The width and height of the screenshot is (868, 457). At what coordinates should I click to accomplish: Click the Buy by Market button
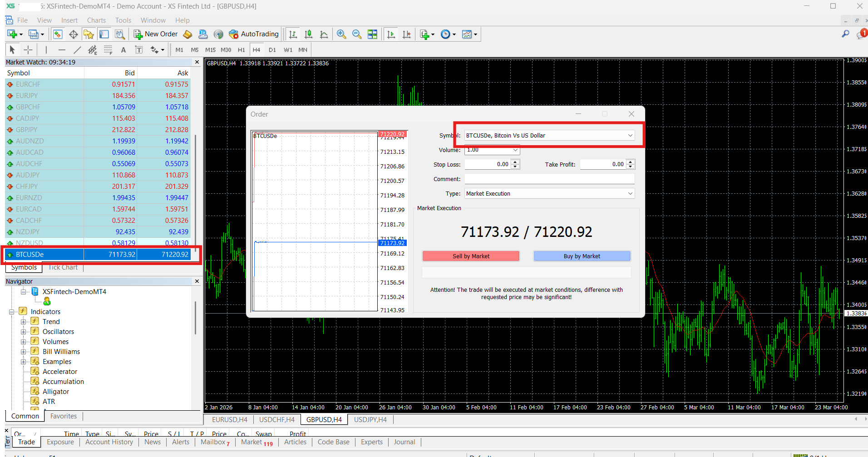tap(582, 256)
